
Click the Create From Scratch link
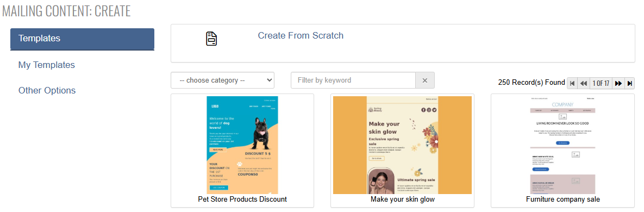tap(301, 35)
